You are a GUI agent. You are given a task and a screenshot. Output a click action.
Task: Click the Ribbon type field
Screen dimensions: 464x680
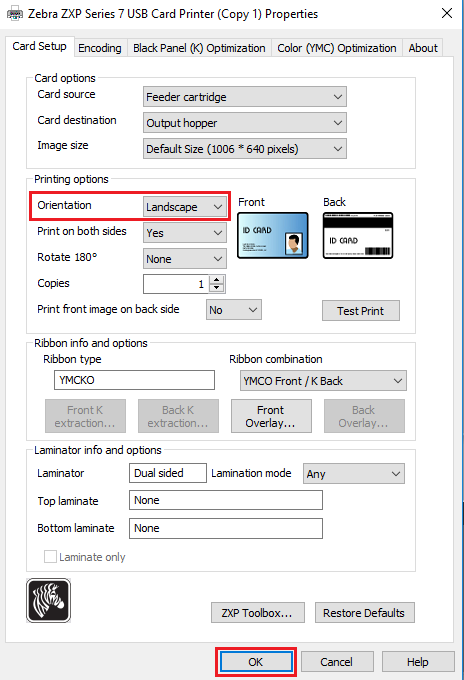(x=134, y=380)
